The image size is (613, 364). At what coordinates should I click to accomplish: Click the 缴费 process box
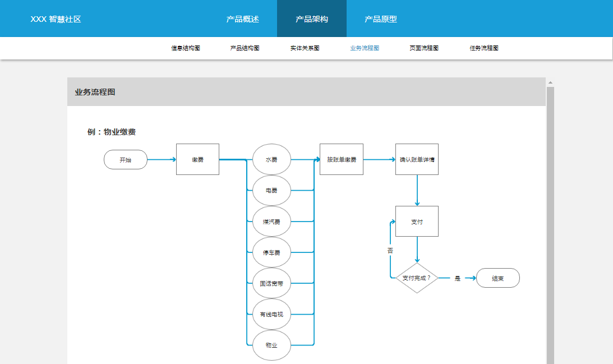(197, 159)
